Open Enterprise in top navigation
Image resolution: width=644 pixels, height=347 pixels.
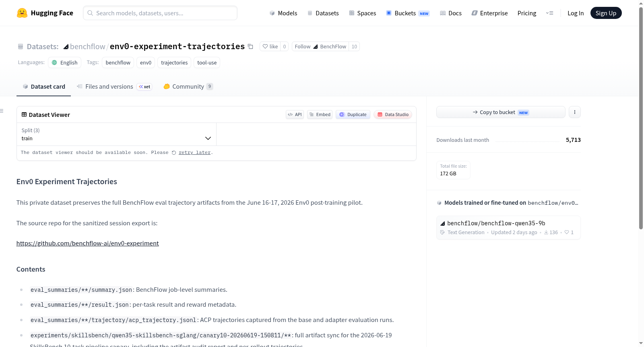(x=489, y=13)
